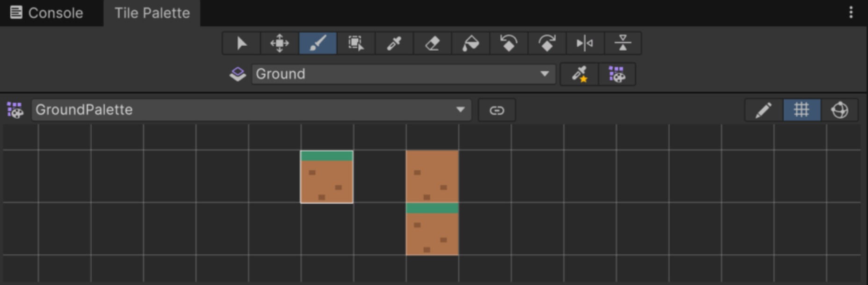Screen dimensions: 868x285
Task: Choose the Flood Fill bucket tool
Action: coord(471,43)
